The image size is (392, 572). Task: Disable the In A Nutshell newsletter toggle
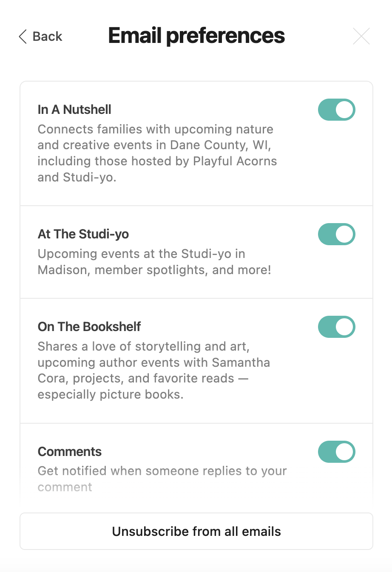336,110
